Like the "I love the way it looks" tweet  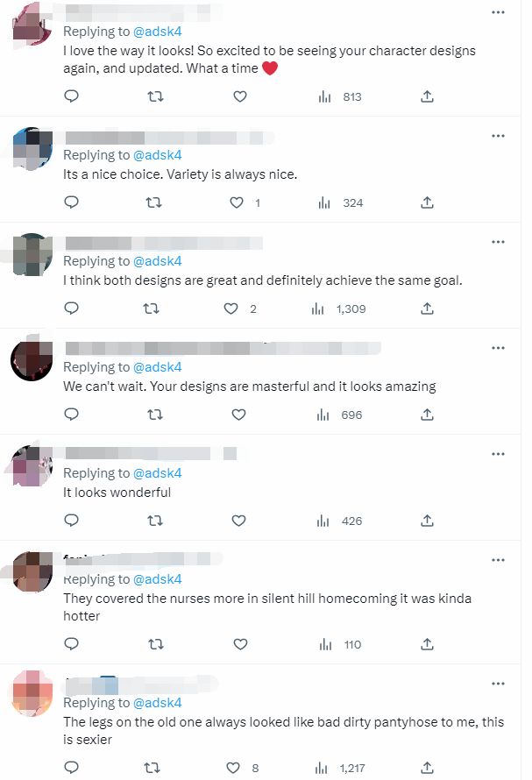[239, 96]
